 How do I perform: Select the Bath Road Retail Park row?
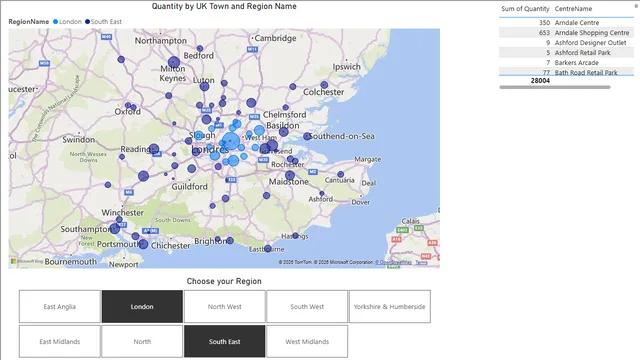pyautogui.click(x=566, y=72)
